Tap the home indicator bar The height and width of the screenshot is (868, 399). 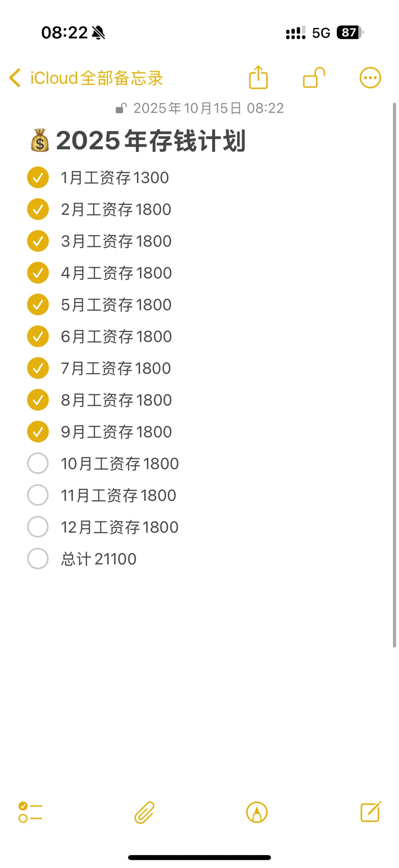click(x=199, y=857)
